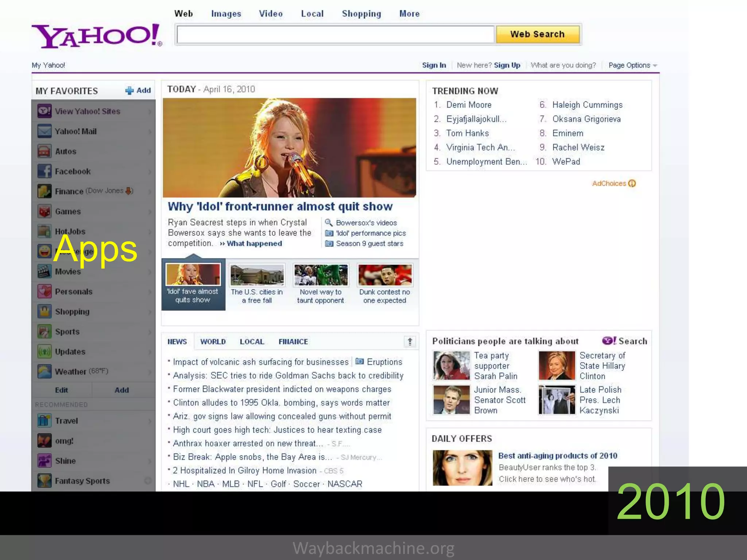The width and height of the screenshot is (747, 560).
Task: Click trending topic Eminem
Action: click(x=568, y=133)
